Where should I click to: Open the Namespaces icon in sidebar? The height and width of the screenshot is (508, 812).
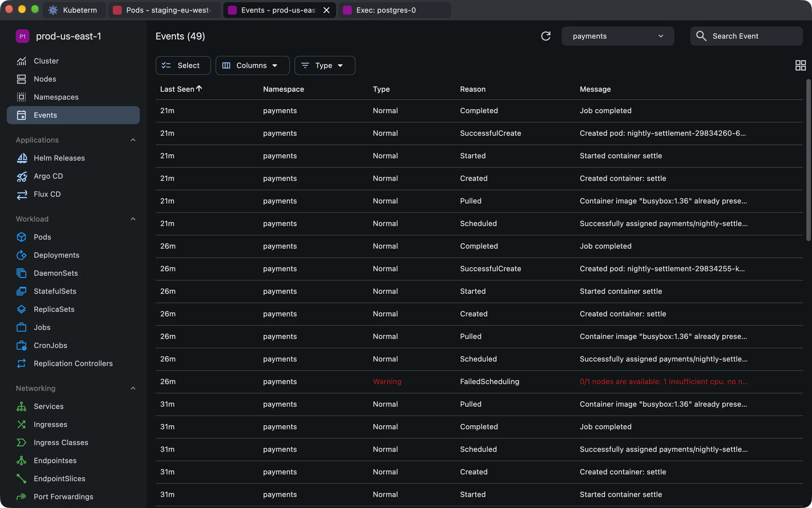coord(21,97)
